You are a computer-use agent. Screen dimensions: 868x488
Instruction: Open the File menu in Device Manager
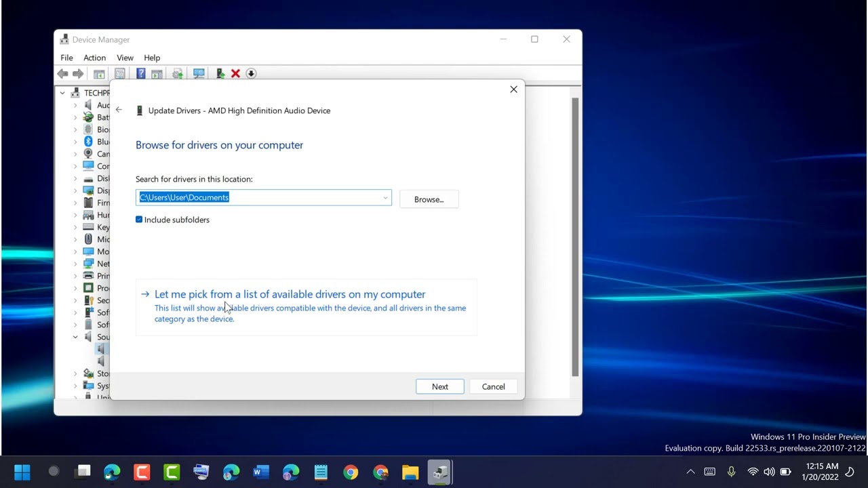[66, 58]
